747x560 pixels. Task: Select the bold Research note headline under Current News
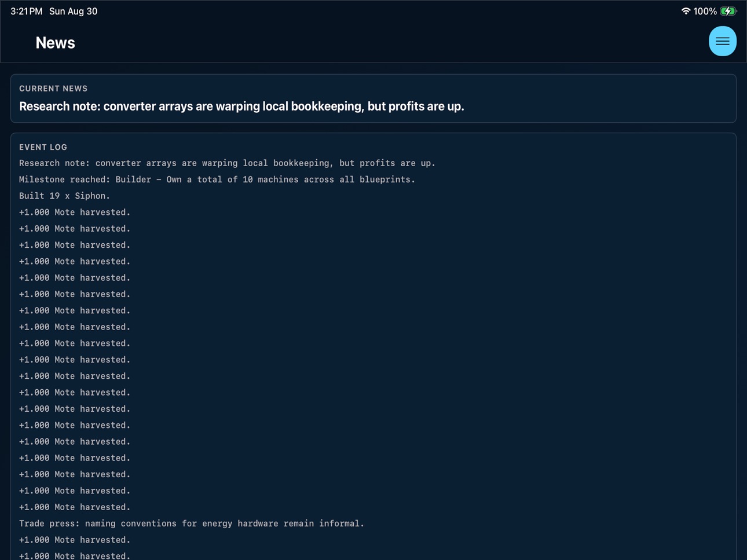(x=241, y=107)
